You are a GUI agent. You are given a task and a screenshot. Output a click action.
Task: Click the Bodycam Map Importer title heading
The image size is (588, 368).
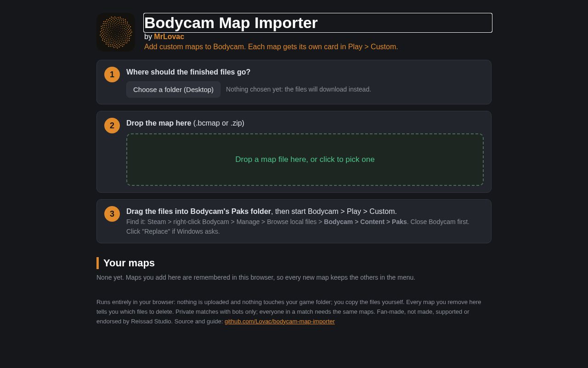tap(318, 23)
